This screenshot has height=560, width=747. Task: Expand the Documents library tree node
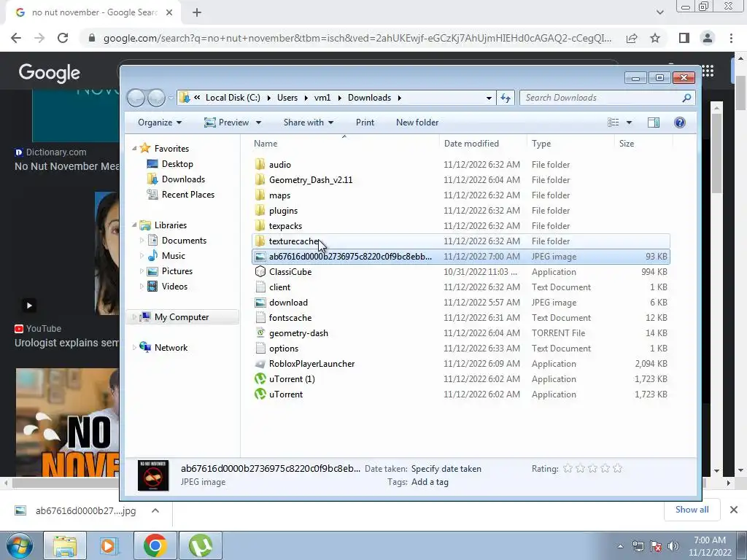(142, 241)
